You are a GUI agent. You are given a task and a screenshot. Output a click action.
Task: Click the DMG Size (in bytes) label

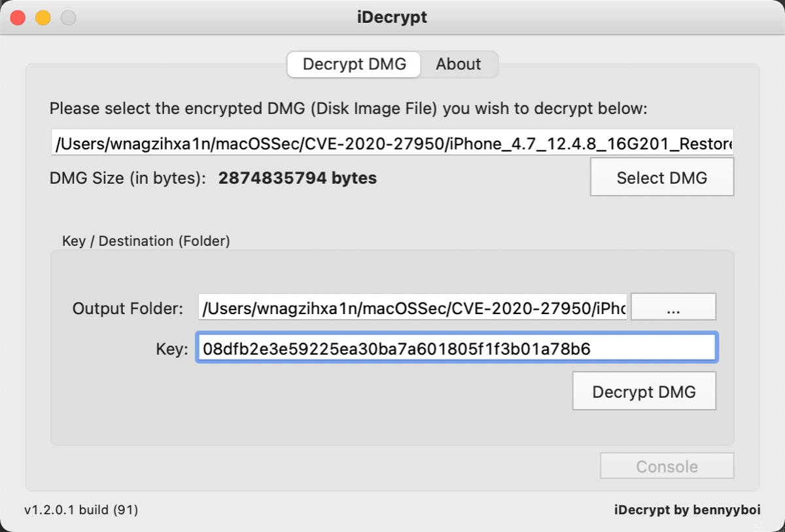tap(128, 178)
